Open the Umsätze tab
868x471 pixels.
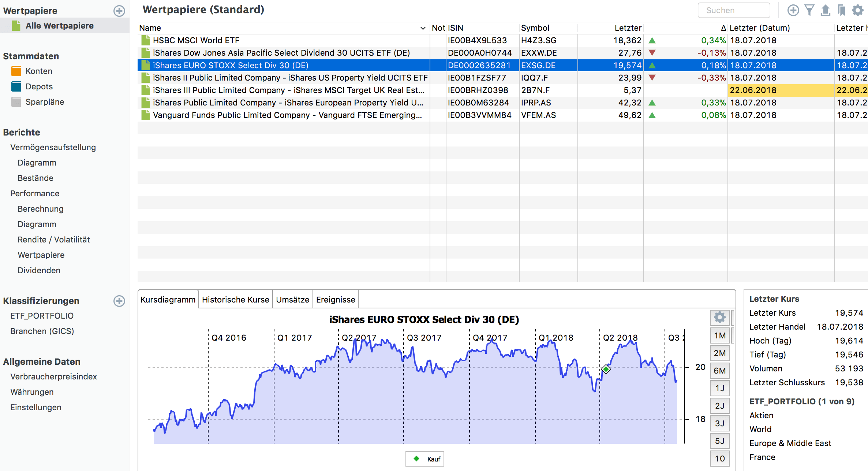pyautogui.click(x=293, y=300)
